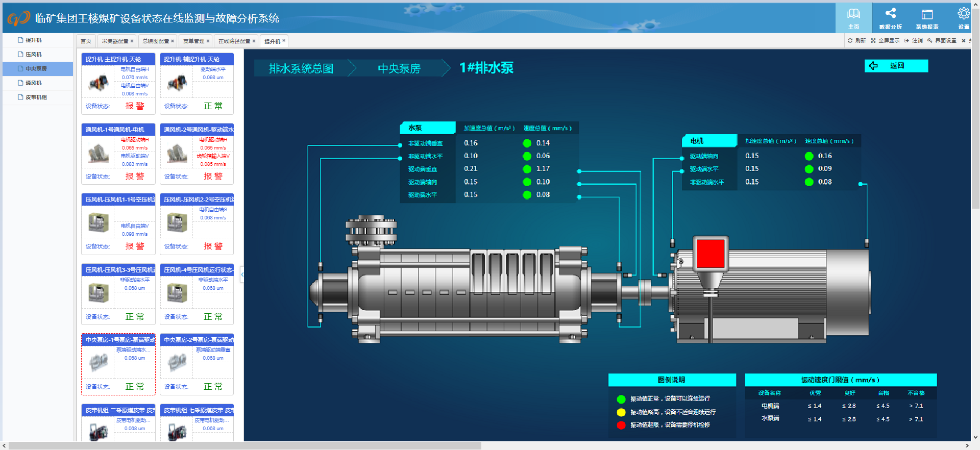Open the 压风机-压风机2-2号空压机 card thumbnail

tap(177, 222)
